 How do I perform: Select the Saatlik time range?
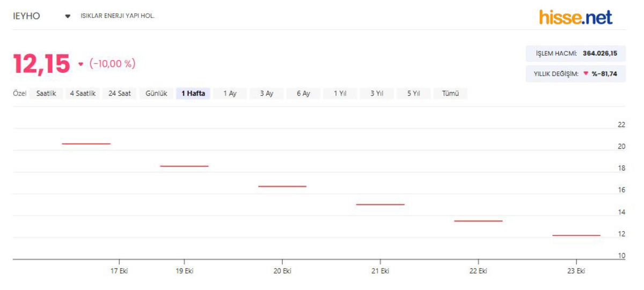[46, 93]
